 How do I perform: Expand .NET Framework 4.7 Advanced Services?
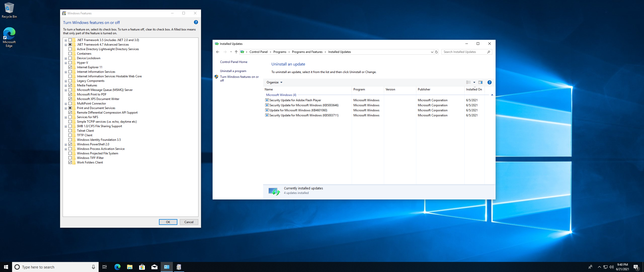pyautogui.click(x=66, y=45)
